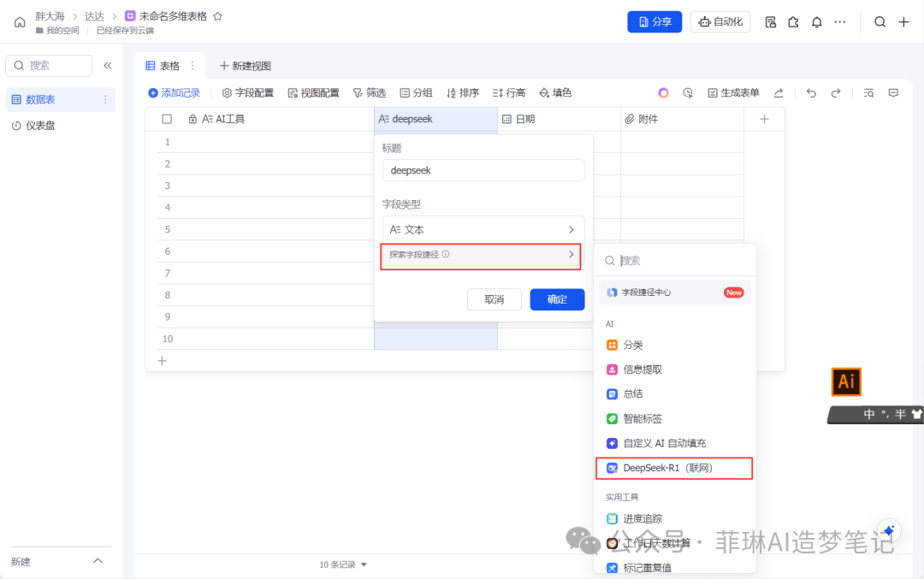Open the 10 条记录 dropdown arrow
This screenshot has height=579, width=924.
(x=364, y=564)
